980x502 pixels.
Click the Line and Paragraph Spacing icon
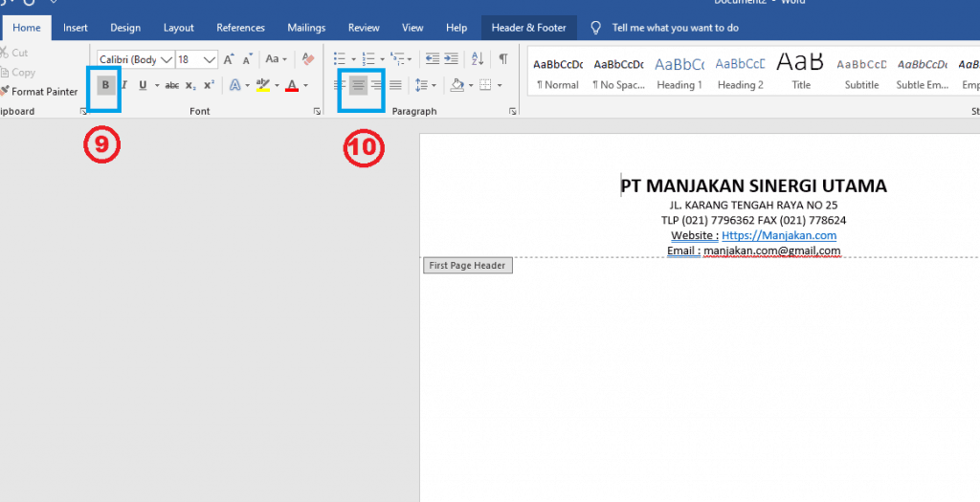422,85
